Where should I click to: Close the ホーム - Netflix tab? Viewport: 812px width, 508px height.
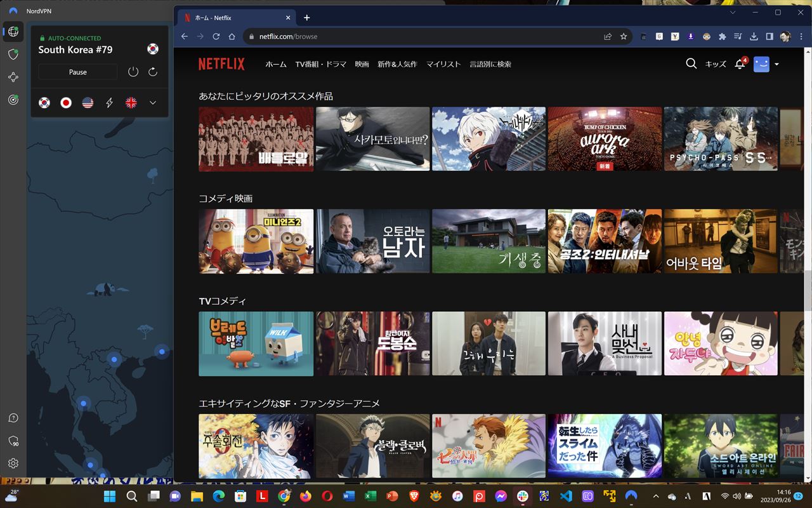coord(287,18)
